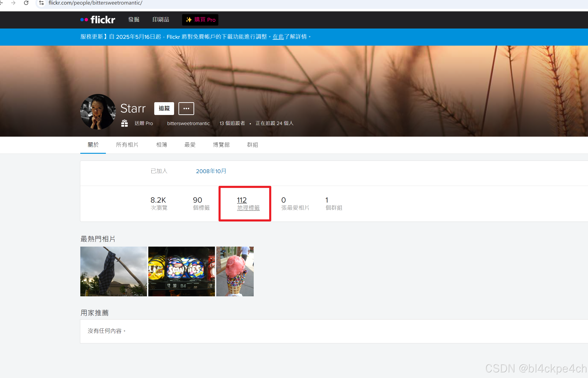Click the 追蹤 follow button
The width and height of the screenshot is (588, 378).
click(x=164, y=109)
